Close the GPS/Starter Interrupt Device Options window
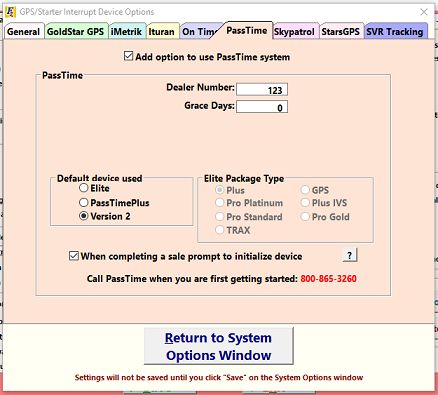 (424, 12)
